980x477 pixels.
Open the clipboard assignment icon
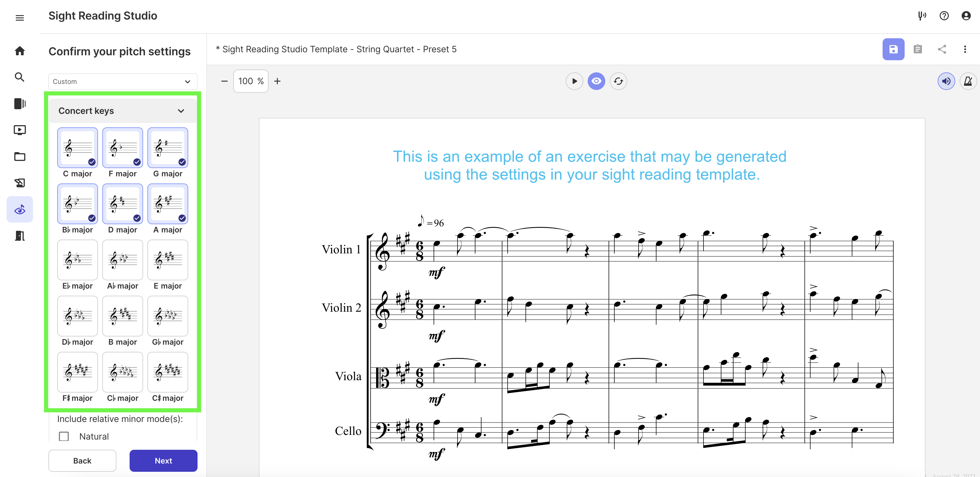[918, 49]
